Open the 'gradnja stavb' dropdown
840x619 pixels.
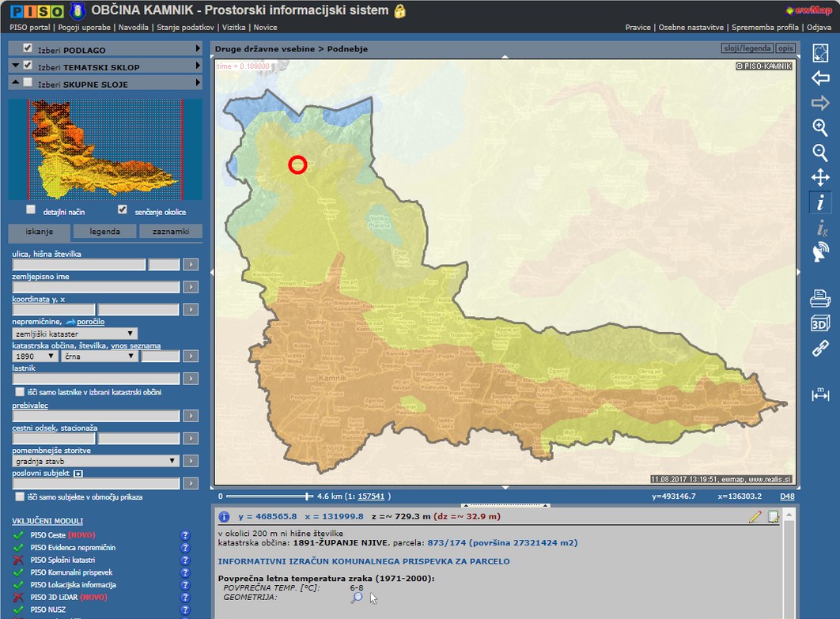point(96,461)
